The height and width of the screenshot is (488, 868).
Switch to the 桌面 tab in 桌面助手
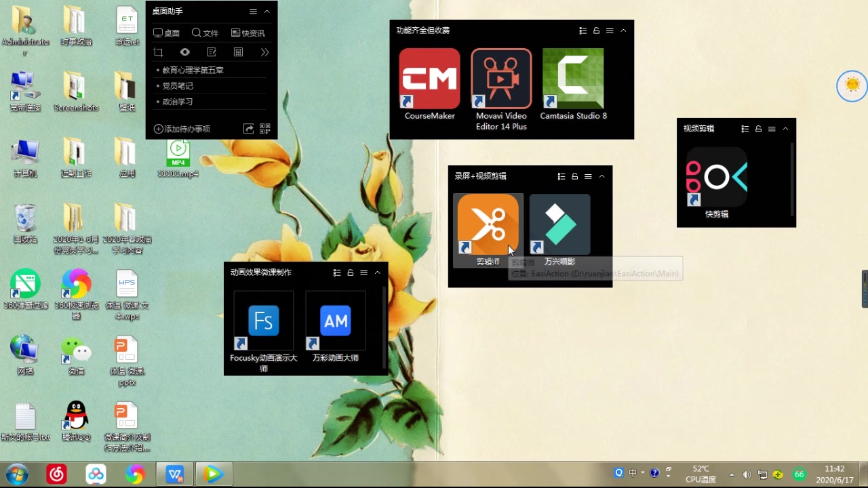coord(166,33)
